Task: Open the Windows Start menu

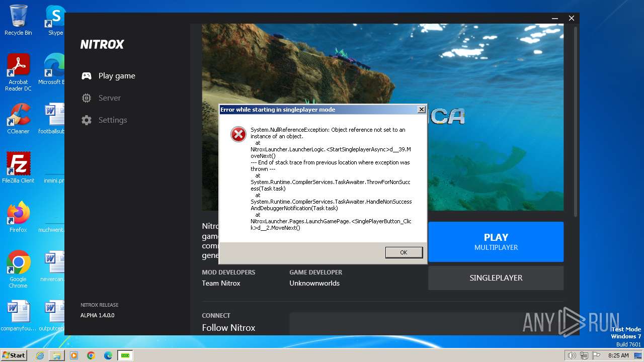Action: click(14, 355)
